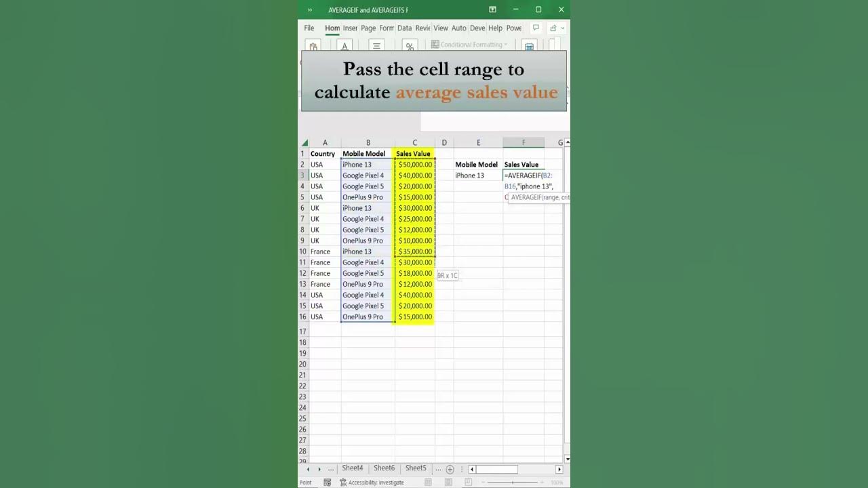Switch to the Insert ribbon tab
This screenshot has height=488, width=868.
(x=350, y=28)
